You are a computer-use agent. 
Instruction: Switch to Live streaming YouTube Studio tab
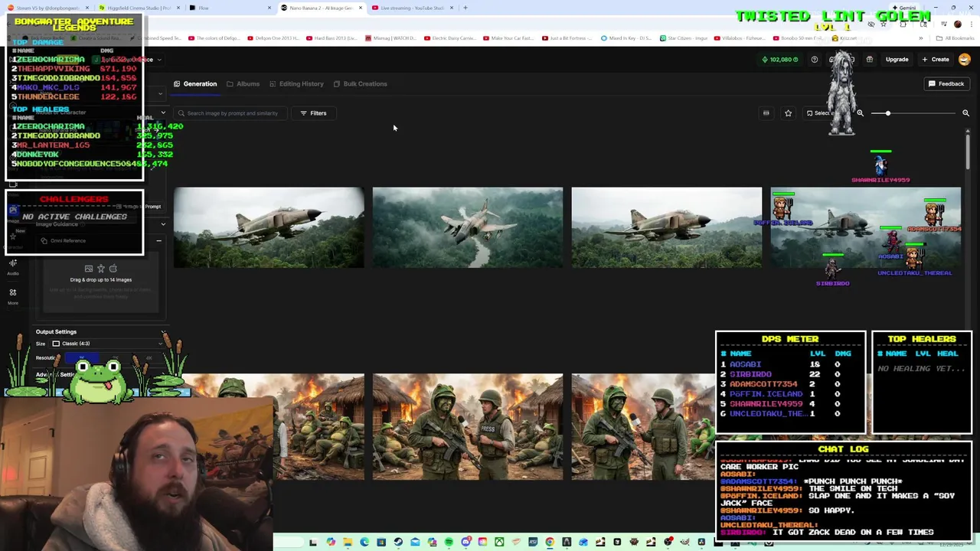(x=412, y=8)
